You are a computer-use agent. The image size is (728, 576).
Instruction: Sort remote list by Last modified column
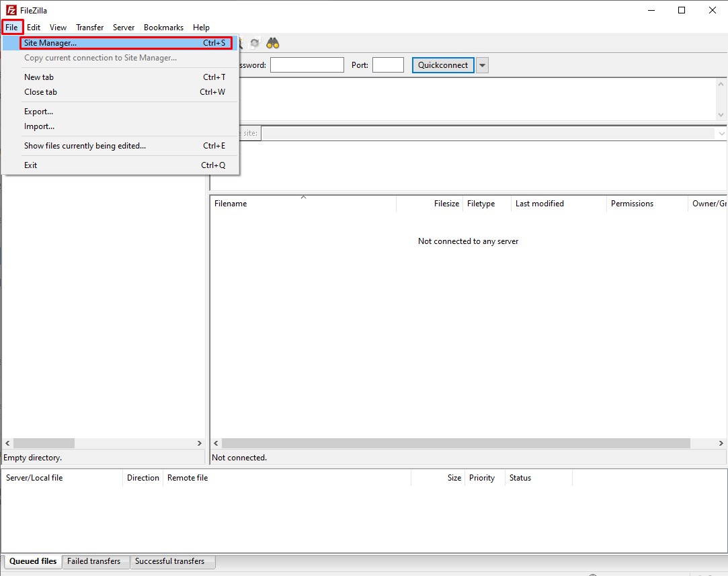coord(559,204)
